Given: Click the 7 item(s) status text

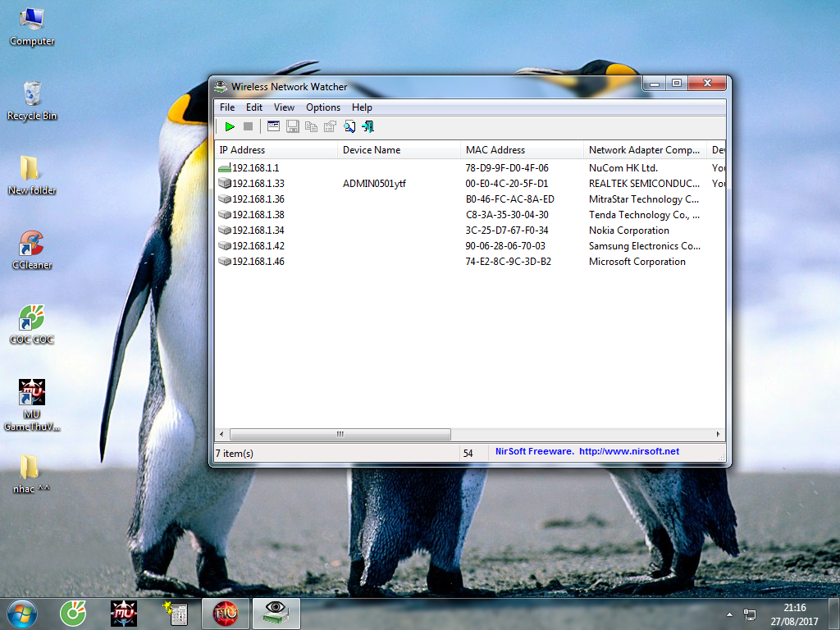Looking at the screenshot, I should (235, 454).
